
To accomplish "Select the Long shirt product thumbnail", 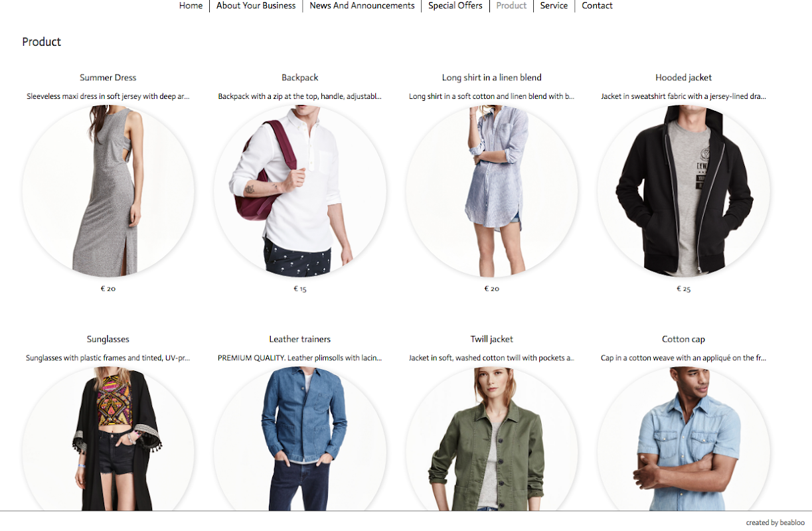I will tap(492, 191).
